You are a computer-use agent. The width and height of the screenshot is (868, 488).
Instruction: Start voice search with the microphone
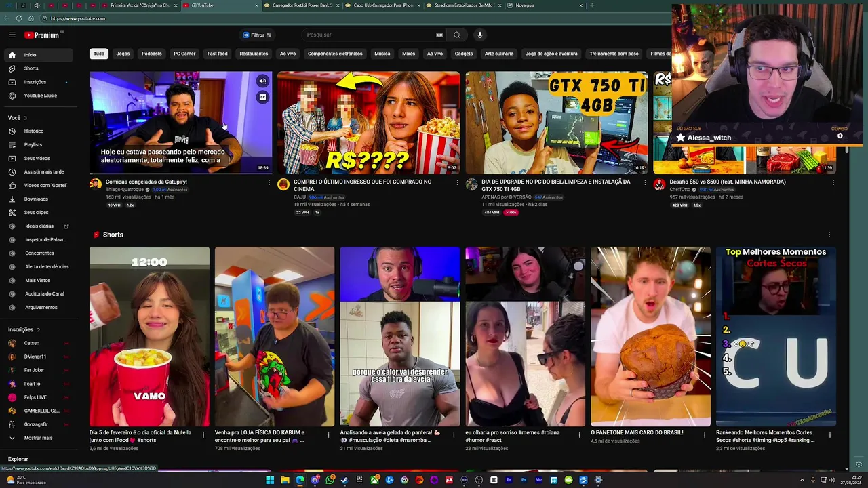tap(479, 35)
